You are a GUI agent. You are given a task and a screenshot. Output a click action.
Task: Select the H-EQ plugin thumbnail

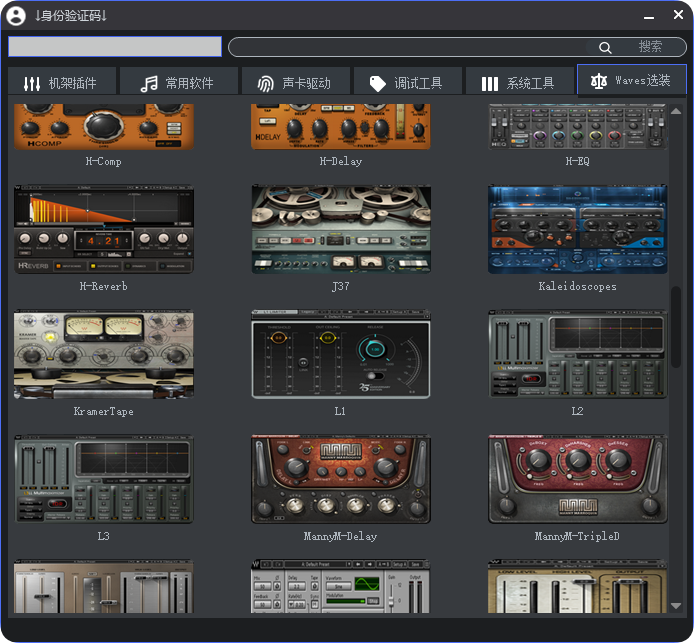(578, 127)
